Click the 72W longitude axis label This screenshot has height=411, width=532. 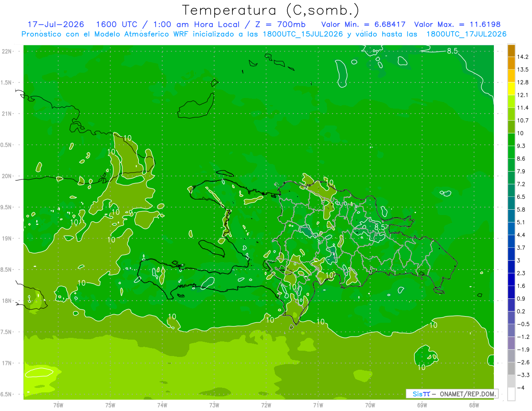pos(266,405)
